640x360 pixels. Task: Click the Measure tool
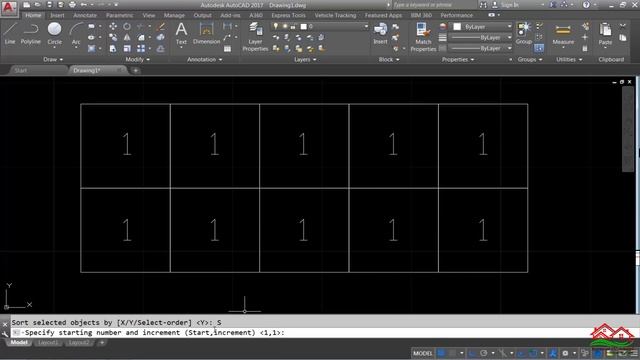point(563,34)
